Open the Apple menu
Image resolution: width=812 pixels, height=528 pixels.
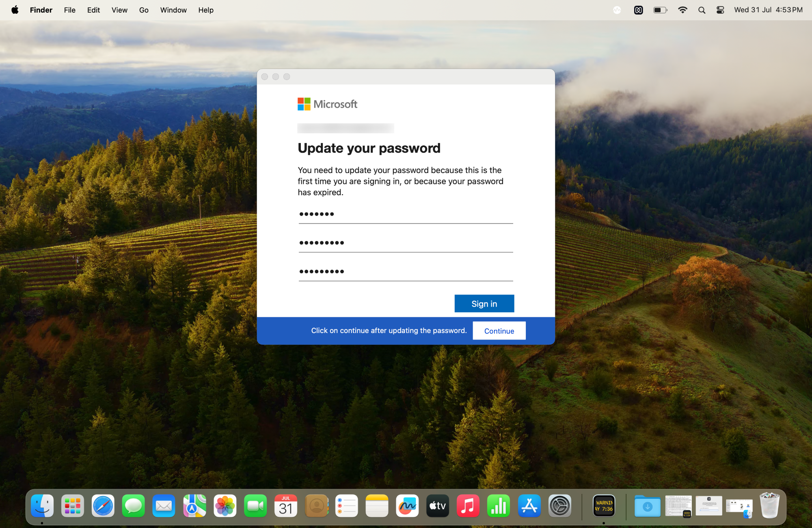pyautogui.click(x=15, y=10)
